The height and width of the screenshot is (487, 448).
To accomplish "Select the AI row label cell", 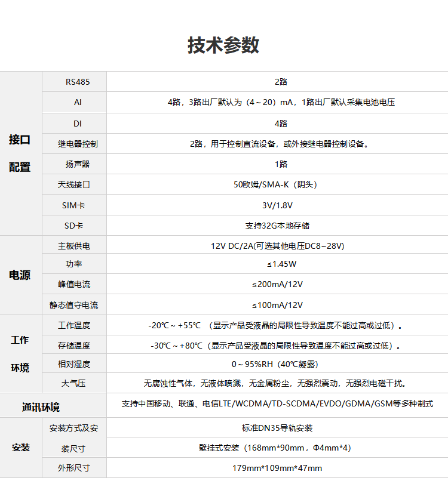I will tap(78, 102).
